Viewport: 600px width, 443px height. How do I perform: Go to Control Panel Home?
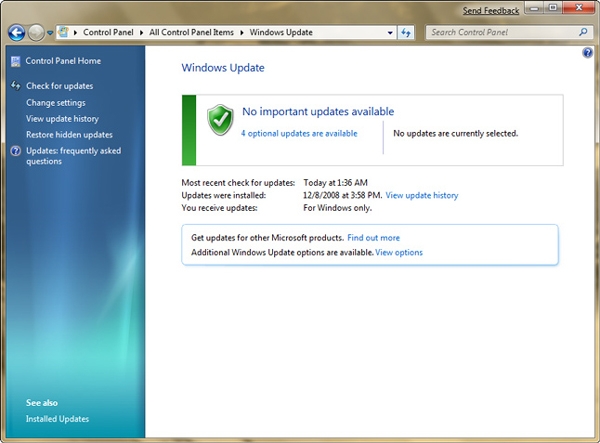click(63, 61)
